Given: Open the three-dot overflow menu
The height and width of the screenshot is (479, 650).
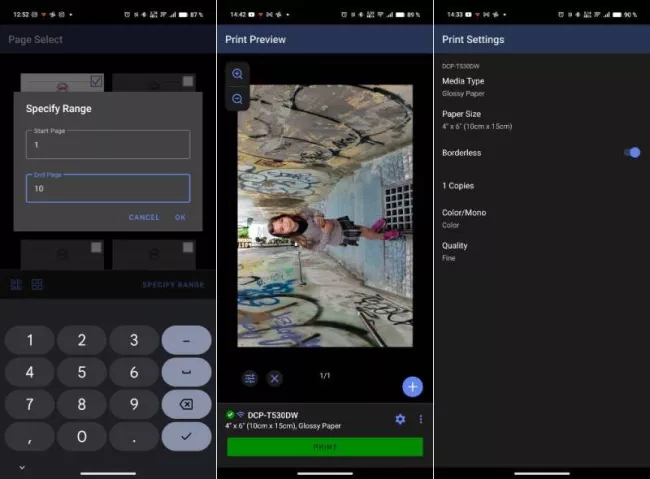Looking at the screenshot, I should [421, 419].
